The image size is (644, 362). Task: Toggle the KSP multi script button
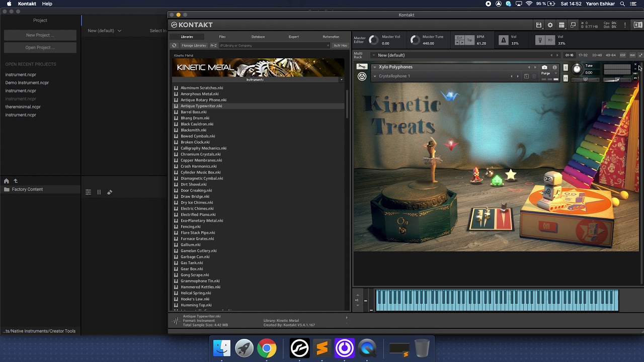623,55
